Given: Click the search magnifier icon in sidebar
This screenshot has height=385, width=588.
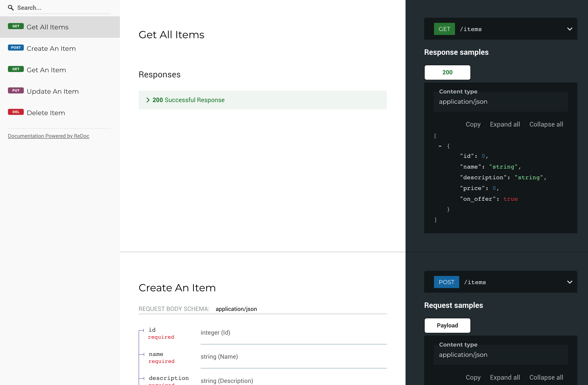Looking at the screenshot, I should (x=11, y=8).
